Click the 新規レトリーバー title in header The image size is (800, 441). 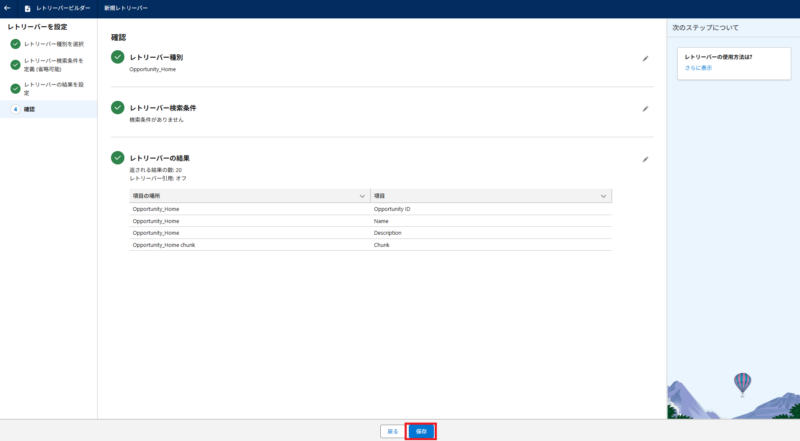[126, 8]
